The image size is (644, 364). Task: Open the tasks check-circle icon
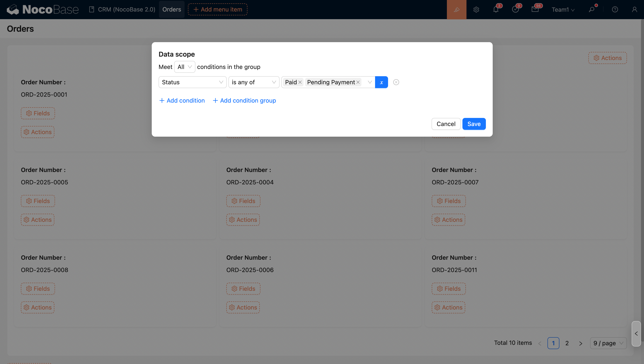(515, 10)
